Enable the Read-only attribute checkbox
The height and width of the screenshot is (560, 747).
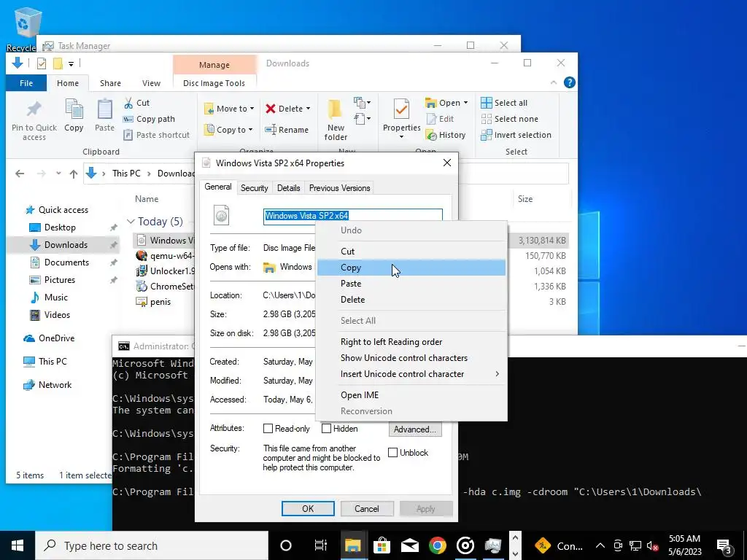tap(268, 429)
